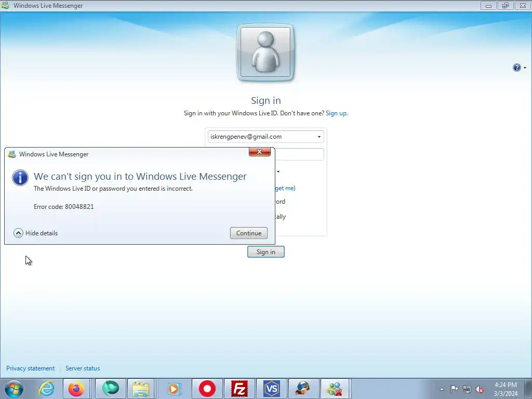Viewport: 532px width, 399px height.
Task: Launch Firefox from the taskbar
Action: (x=76, y=389)
